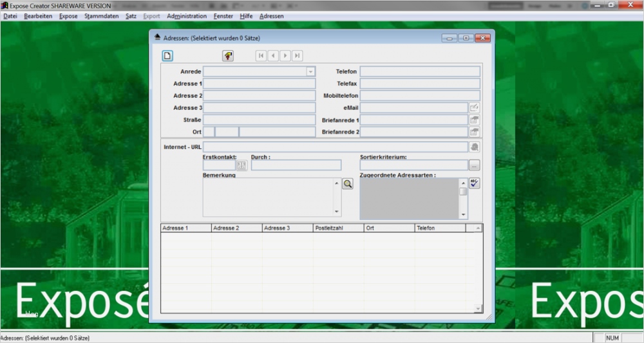Screen dimensions: 644x343
Task: Click Bemerkung scrollbar up arrow
Action: tap(337, 183)
